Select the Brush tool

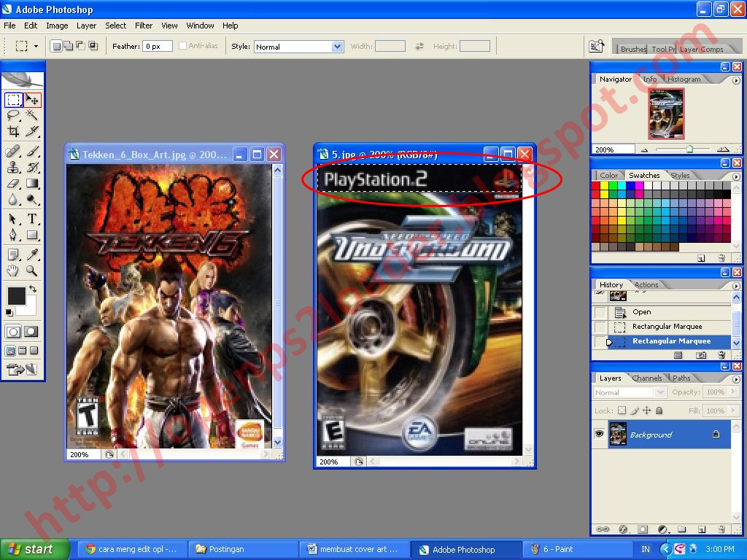[32, 152]
